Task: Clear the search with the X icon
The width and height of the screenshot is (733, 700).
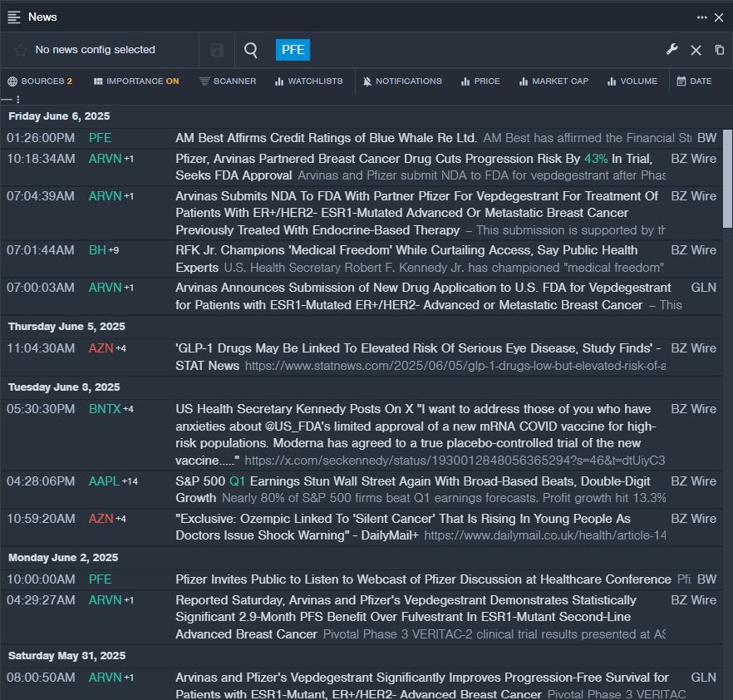Action: [x=696, y=50]
